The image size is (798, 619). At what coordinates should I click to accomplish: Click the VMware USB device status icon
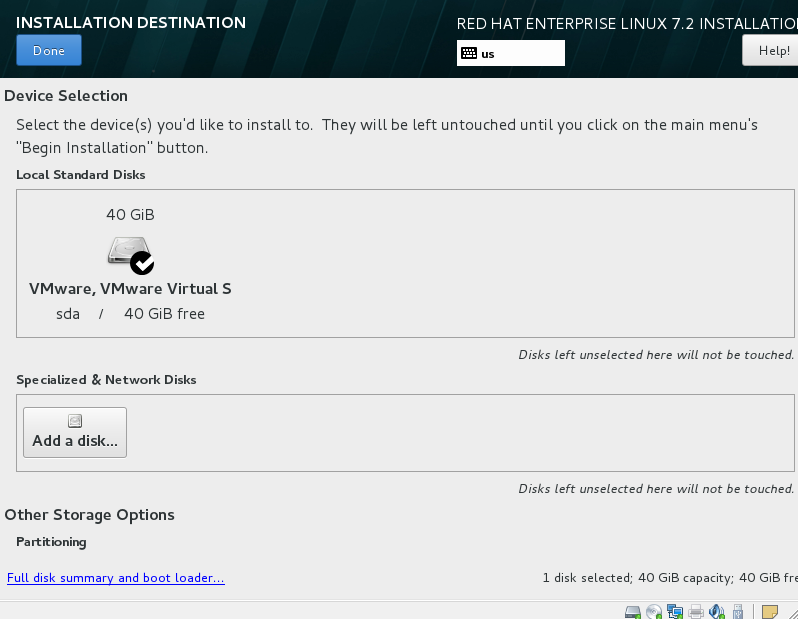(738, 611)
